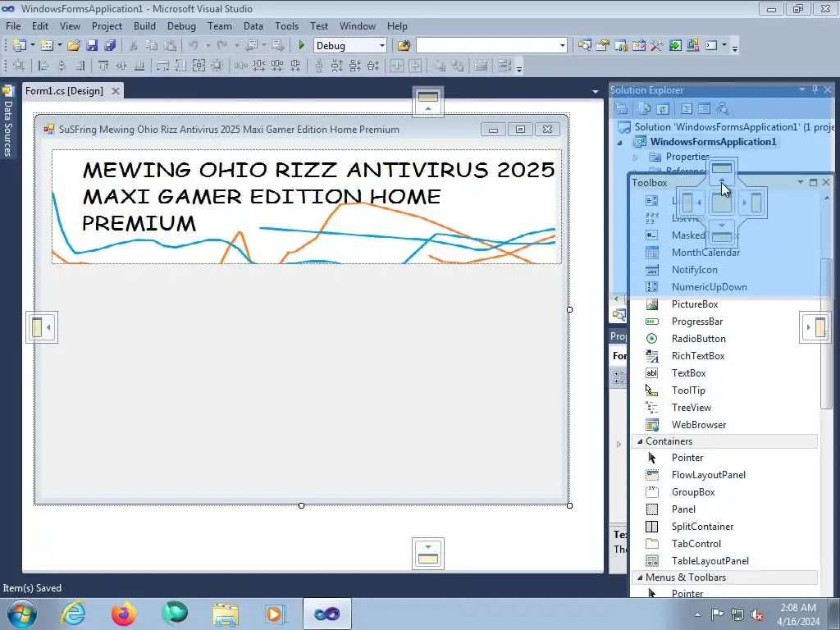The height and width of the screenshot is (630, 840).
Task: Open the File menu
Action: 13,25
